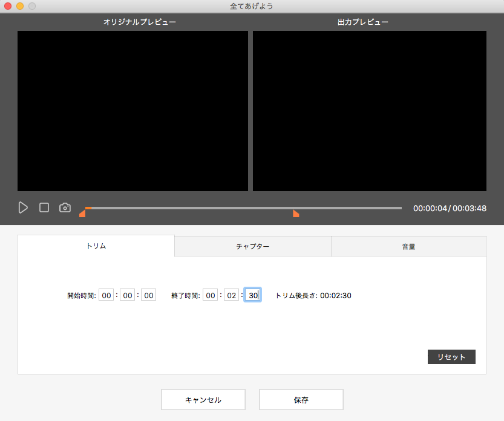Close the window with the red button
This screenshot has width=504, height=421.
tap(8, 6)
